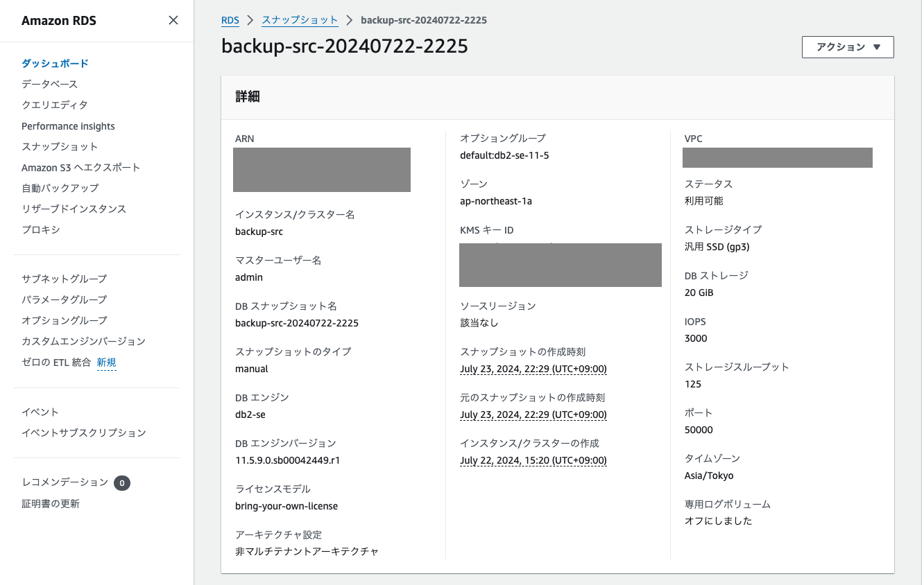Open ダッシュボード in the sidebar
The width and height of the screenshot is (924, 585).
coord(55,63)
